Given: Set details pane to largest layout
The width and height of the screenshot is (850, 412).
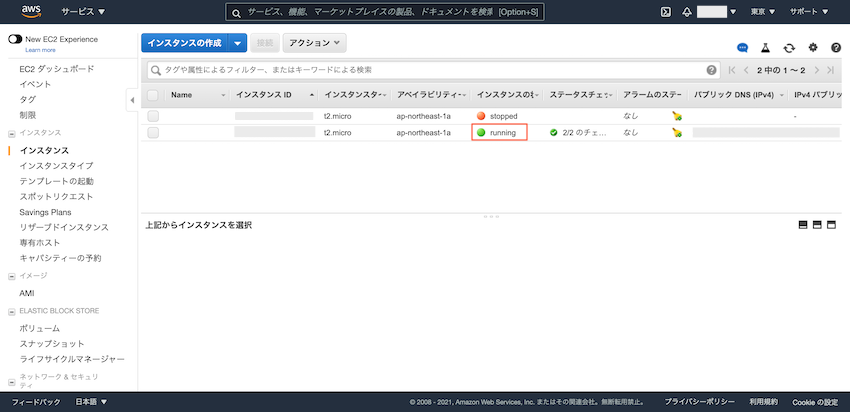Looking at the screenshot, I should (831, 225).
